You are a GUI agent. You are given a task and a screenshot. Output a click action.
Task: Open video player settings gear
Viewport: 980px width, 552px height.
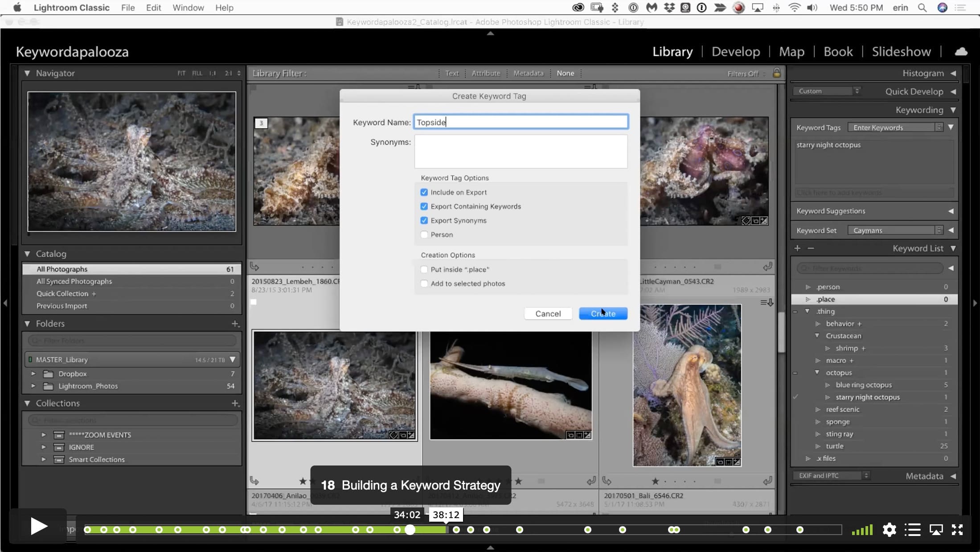(x=889, y=530)
